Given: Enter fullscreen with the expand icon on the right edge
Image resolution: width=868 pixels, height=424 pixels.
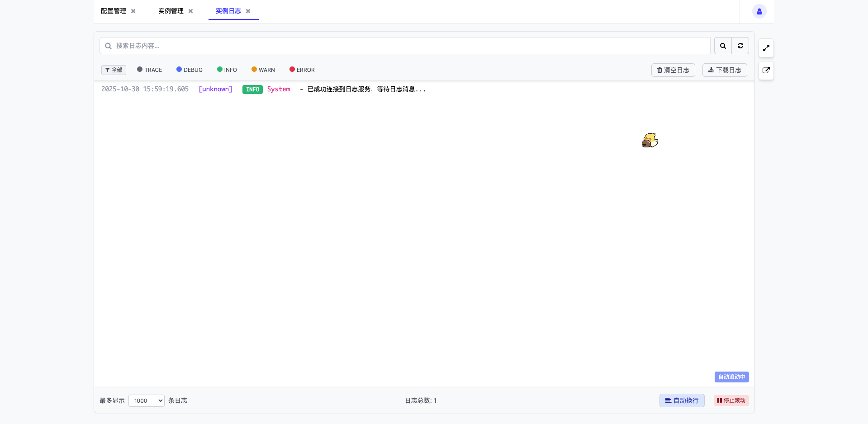Looking at the screenshot, I should coord(766,48).
